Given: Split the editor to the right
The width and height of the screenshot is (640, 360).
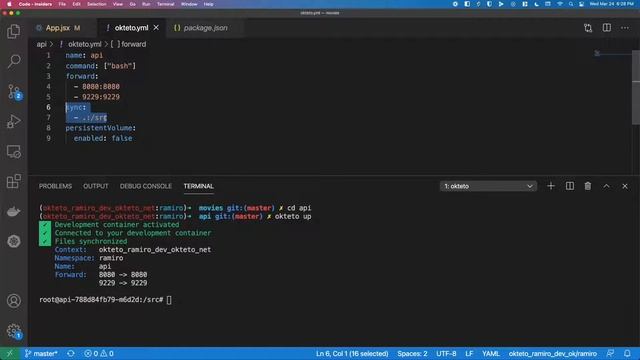Looking at the screenshot, I should pos(607,28).
